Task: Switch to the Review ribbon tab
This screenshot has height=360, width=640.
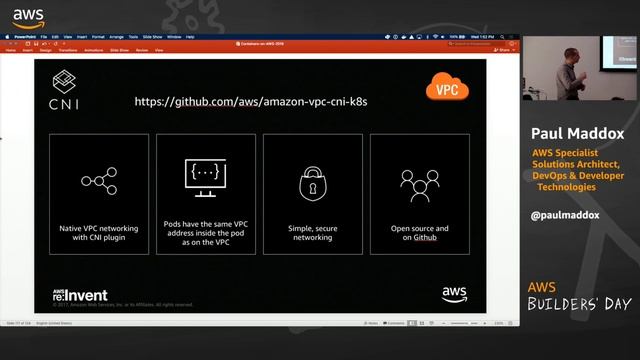Action: click(142, 50)
